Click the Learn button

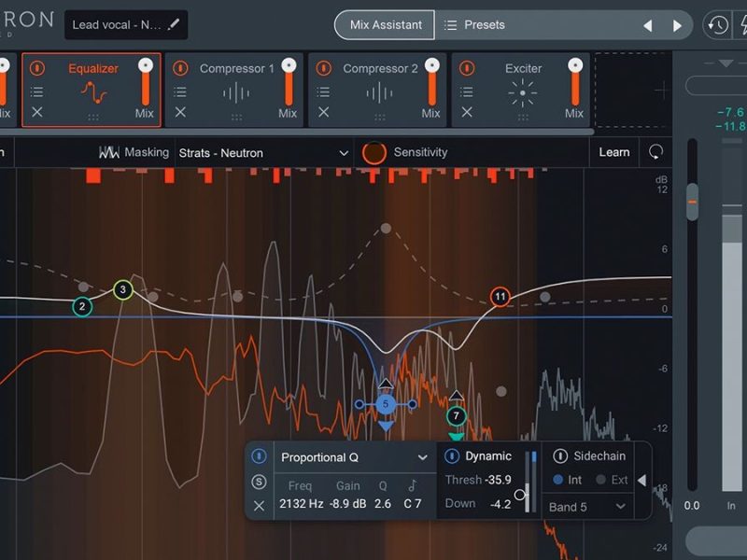[x=614, y=152]
